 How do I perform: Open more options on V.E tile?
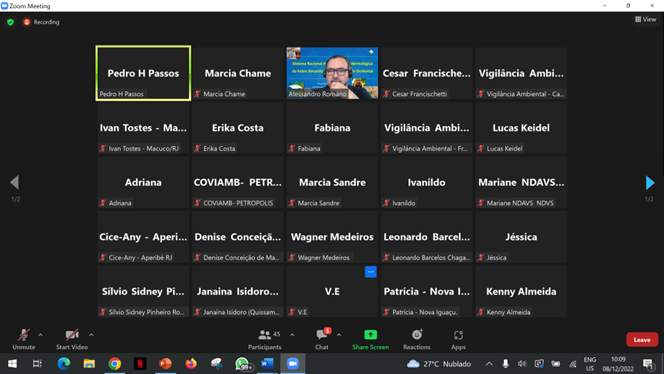[371, 272]
